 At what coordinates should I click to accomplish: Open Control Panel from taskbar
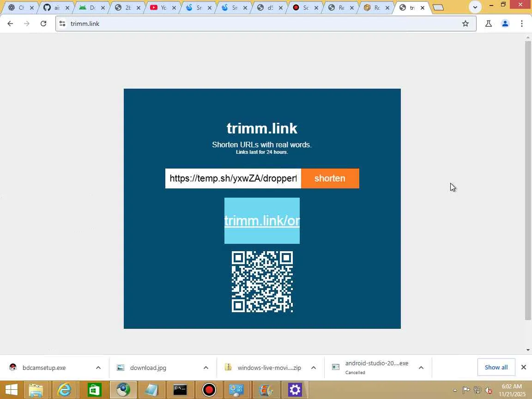[236, 390]
